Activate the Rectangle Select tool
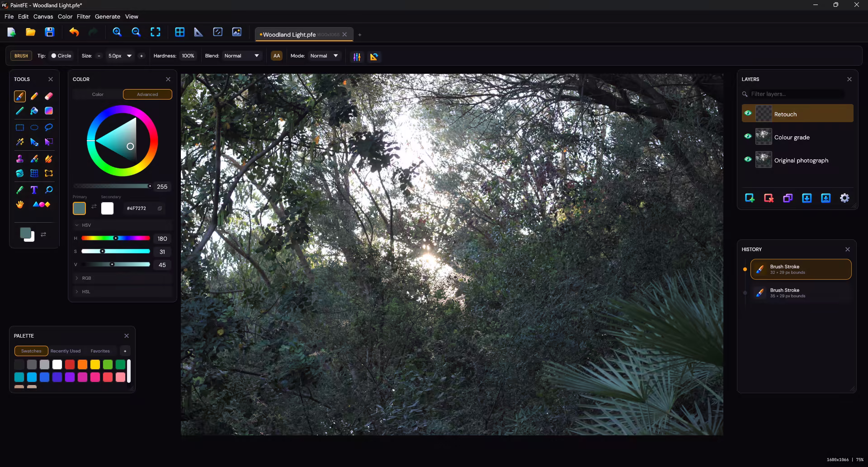The width and height of the screenshot is (868, 467). coord(20,127)
